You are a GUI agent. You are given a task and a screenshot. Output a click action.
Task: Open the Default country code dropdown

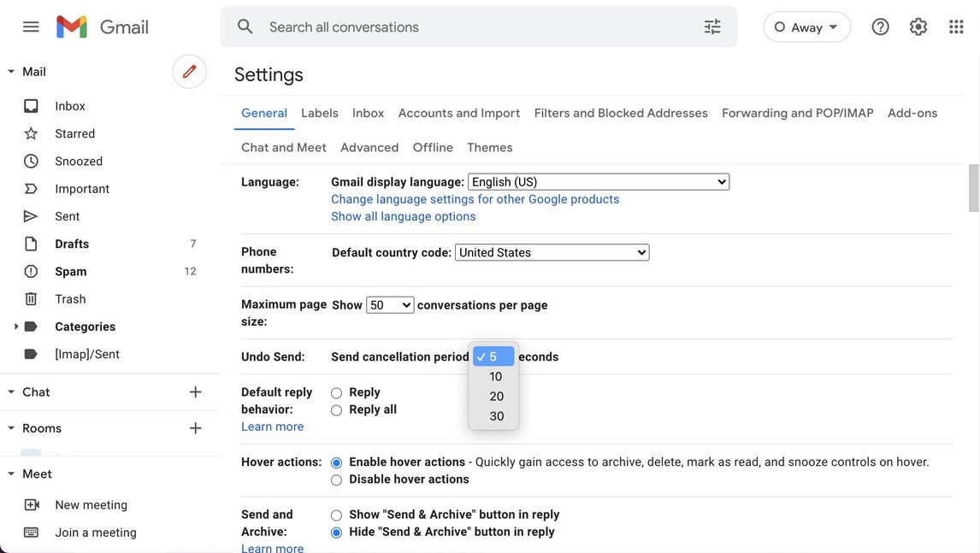[552, 253]
